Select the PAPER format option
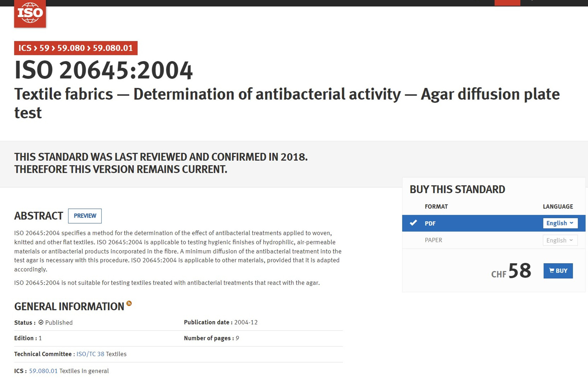This screenshot has width=588, height=387. click(x=433, y=240)
